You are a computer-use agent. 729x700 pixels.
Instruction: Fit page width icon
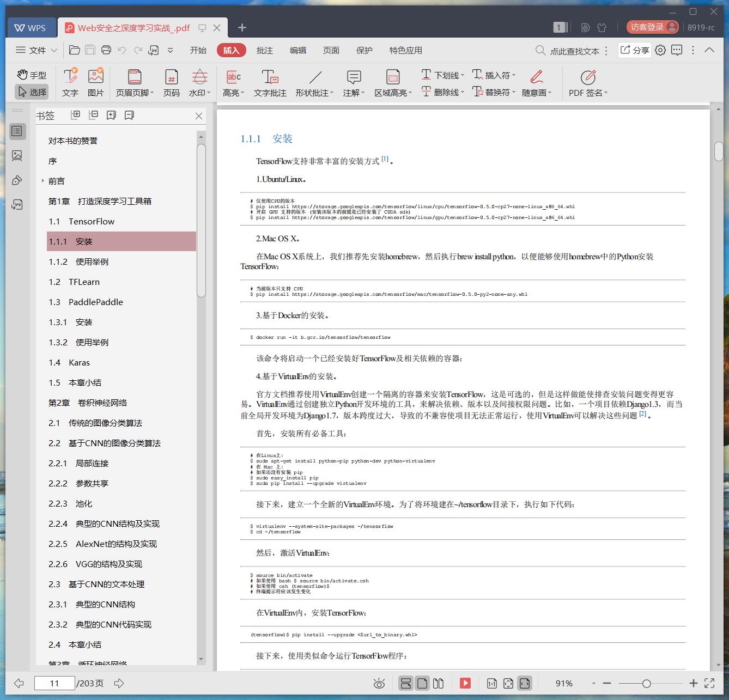pos(525,683)
